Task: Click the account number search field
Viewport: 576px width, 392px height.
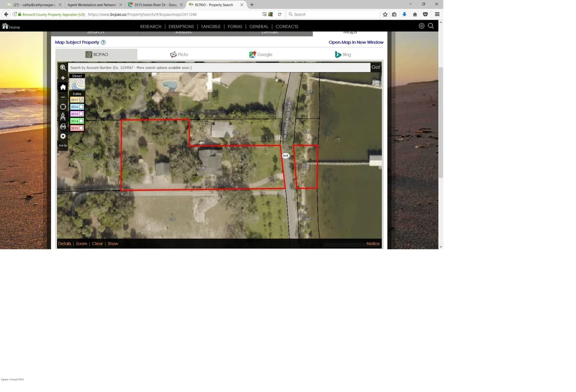Action: click(219, 68)
